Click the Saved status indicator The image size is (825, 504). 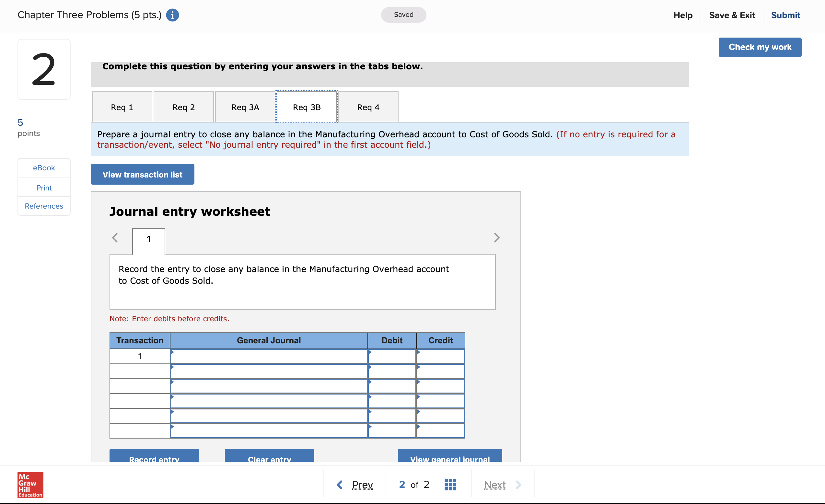403,15
